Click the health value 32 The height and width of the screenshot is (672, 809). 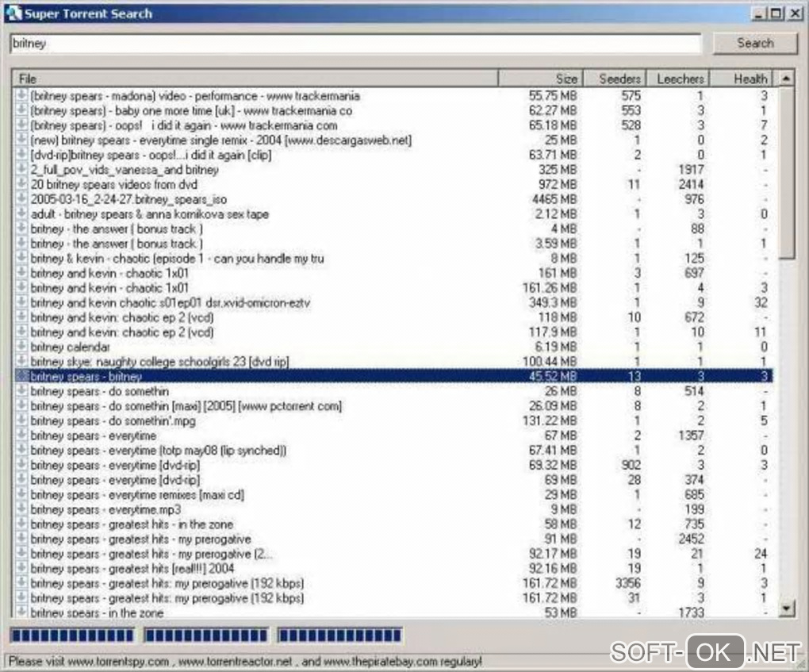click(761, 302)
